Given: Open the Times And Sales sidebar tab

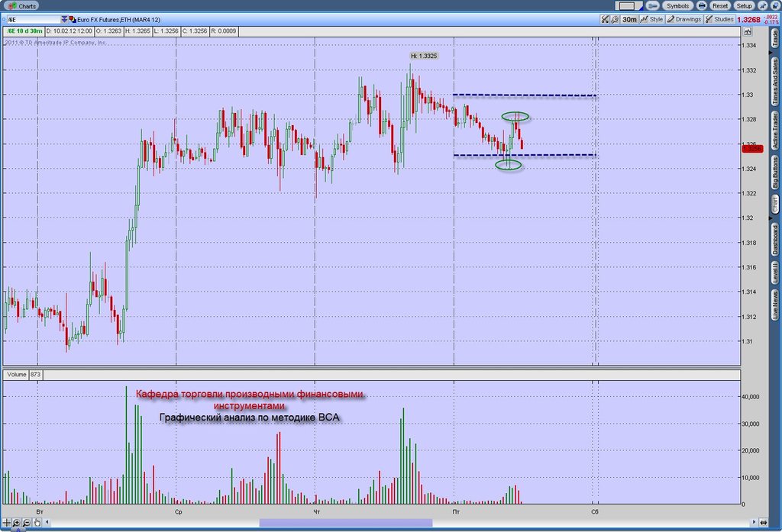Looking at the screenshot, I should 775,81.
